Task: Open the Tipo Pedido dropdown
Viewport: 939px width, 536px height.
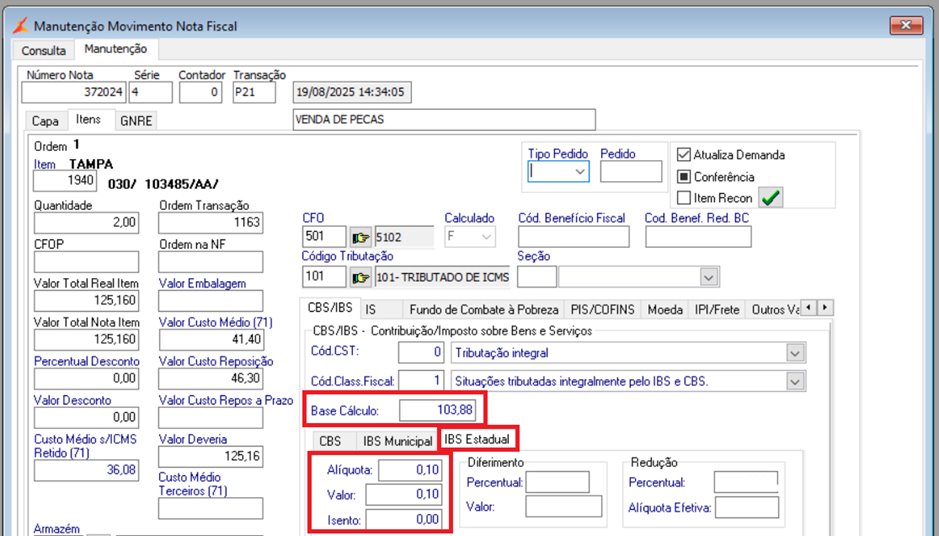Action: click(x=580, y=172)
